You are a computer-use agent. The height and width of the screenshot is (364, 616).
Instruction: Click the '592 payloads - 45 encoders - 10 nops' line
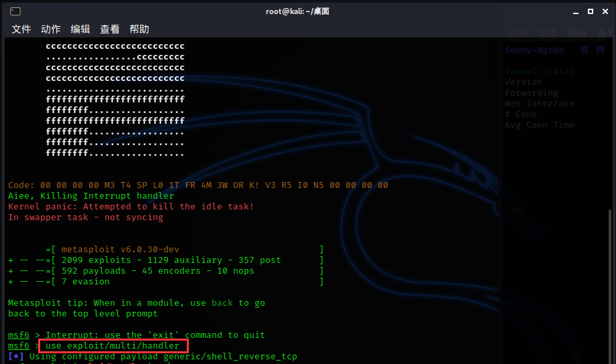click(157, 271)
